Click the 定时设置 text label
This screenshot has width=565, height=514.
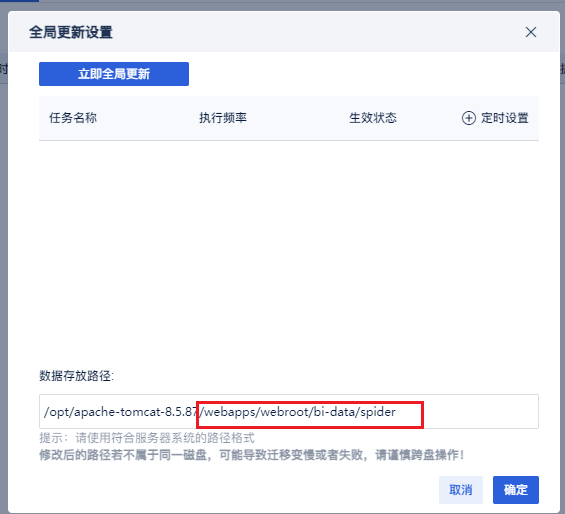pyautogui.click(x=504, y=118)
